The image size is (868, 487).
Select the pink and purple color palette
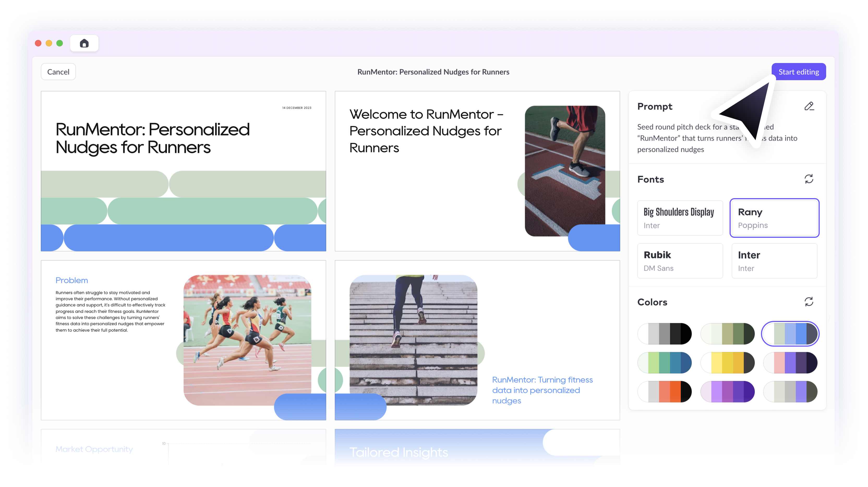[789, 362]
